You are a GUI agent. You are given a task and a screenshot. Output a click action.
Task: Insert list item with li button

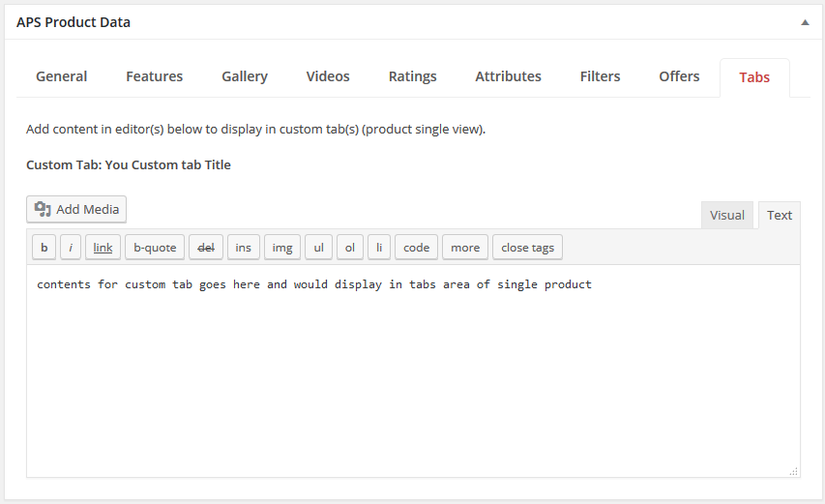(379, 248)
